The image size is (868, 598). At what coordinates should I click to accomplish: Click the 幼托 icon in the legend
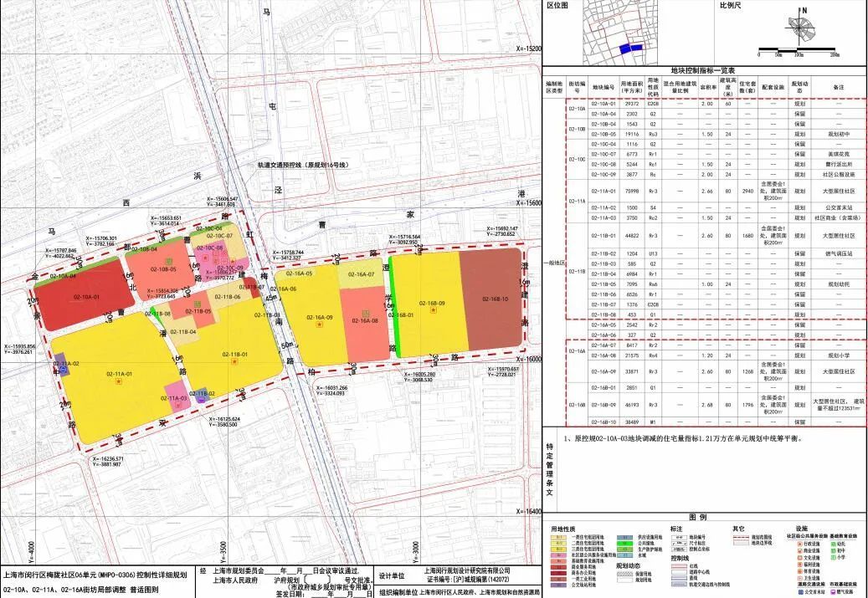tap(833, 544)
